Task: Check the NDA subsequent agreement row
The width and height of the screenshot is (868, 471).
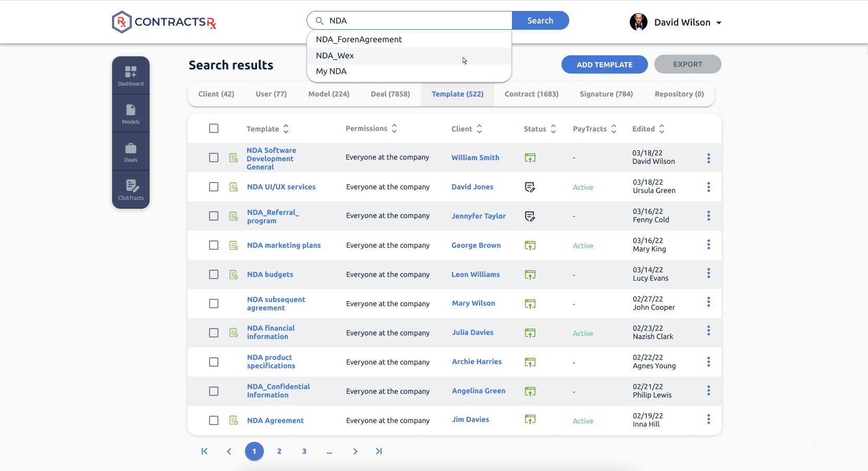Action: 214,304
